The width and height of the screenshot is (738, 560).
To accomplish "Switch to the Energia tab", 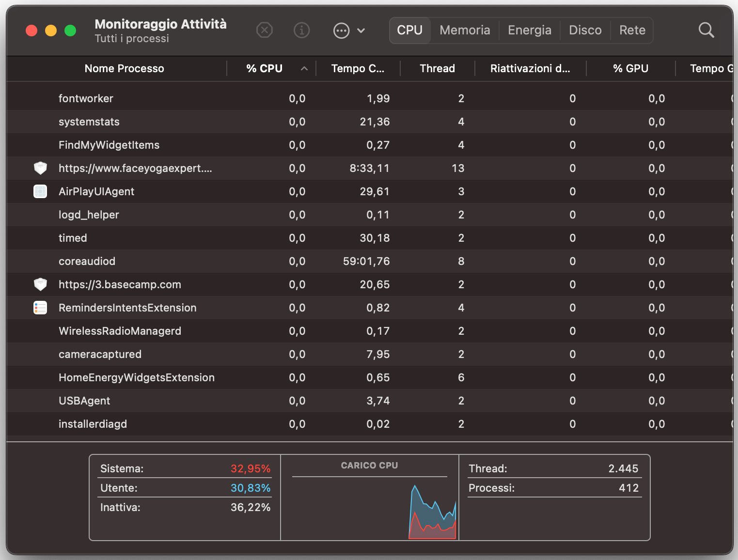I will click(x=529, y=31).
